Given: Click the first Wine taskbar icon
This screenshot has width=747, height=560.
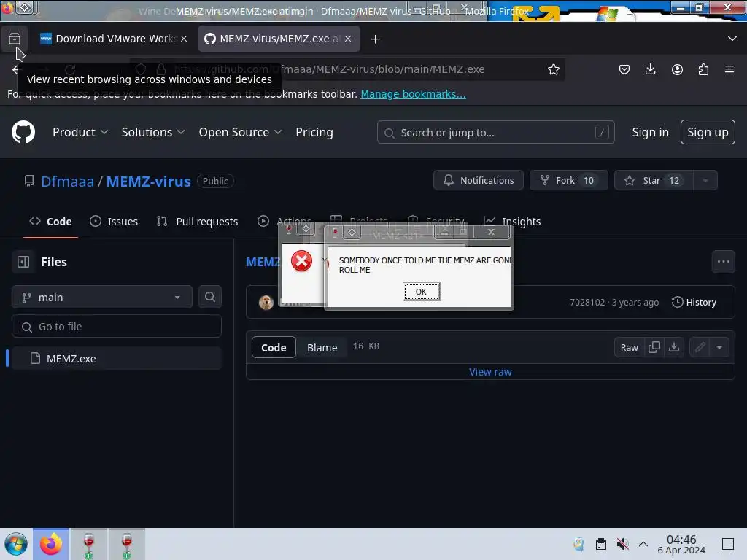Looking at the screenshot, I should (x=88, y=544).
